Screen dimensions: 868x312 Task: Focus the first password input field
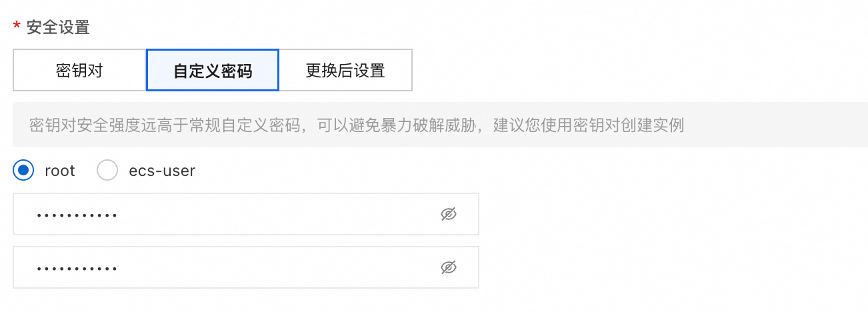tap(246, 214)
